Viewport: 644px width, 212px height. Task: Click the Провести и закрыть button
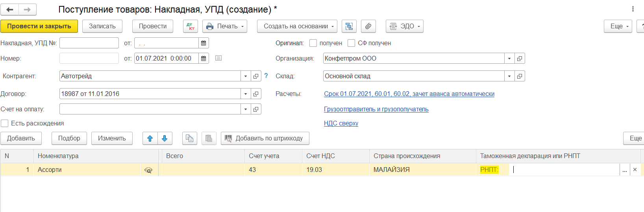pyautogui.click(x=39, y=26)
